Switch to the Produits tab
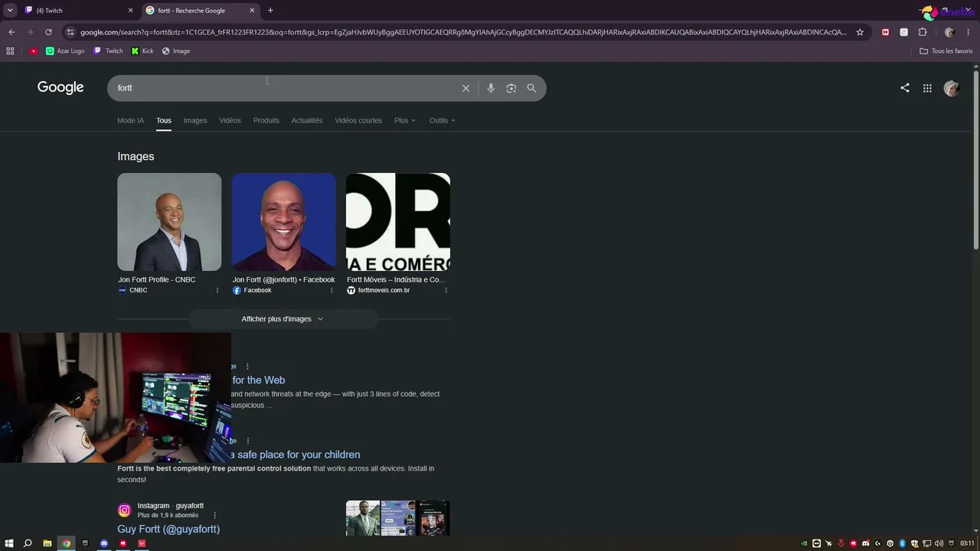980x551 pixels. (x=266, y=121)
